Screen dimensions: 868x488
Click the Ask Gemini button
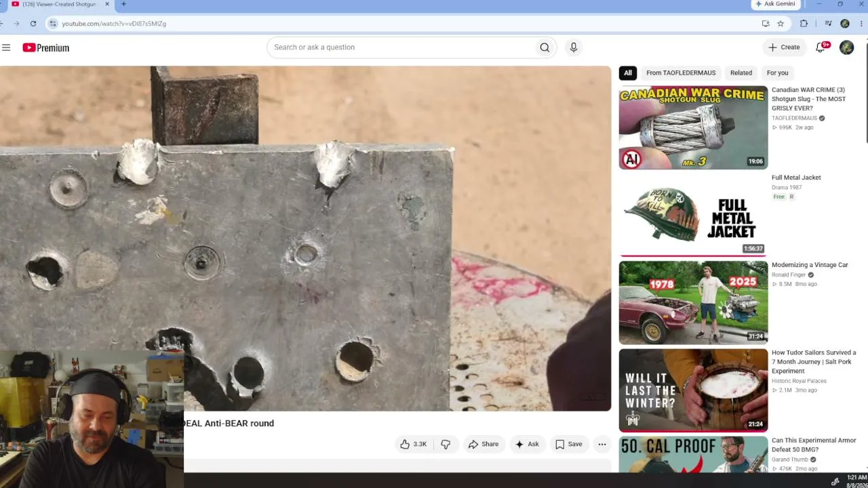point(775,4)
